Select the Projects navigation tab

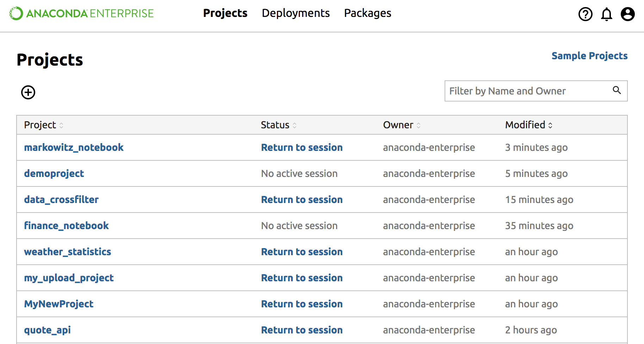point(225,13)
